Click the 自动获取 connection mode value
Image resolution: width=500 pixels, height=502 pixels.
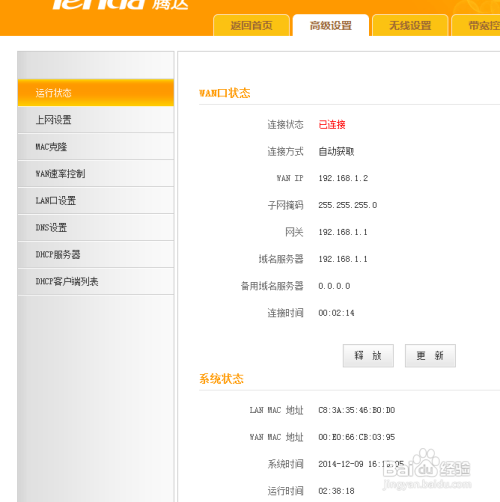click(336, 152)
